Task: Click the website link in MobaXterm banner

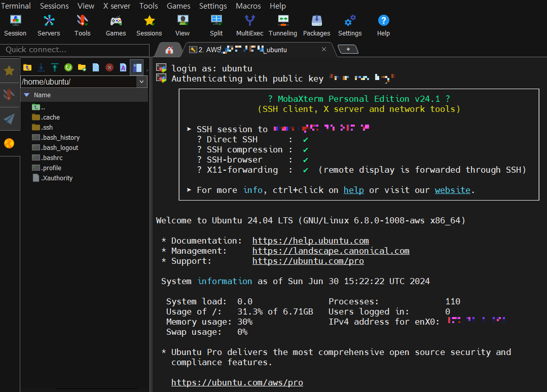Action: coord(453,190)
